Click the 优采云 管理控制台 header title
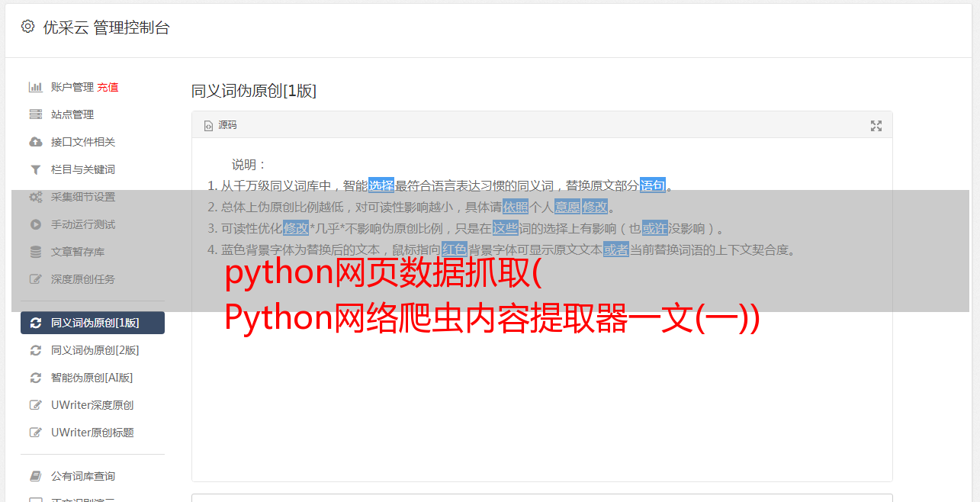Screen dimensions: 980x502 click(x=106, y=27)
